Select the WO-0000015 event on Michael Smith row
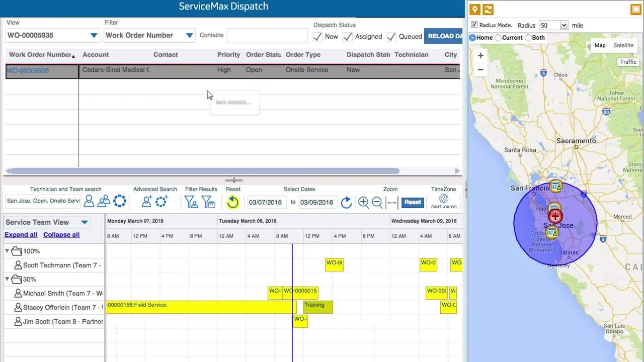 click(x=300, y=293)
